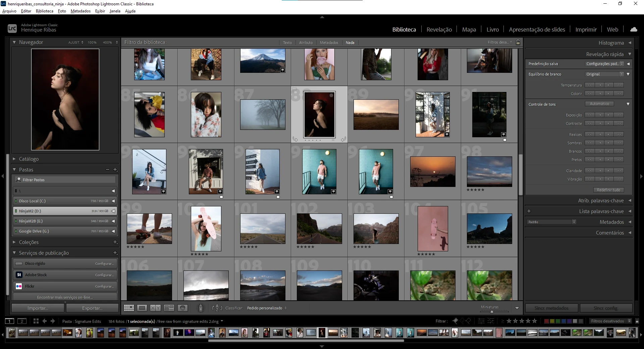The width and height of the screenshot is (644, 349).
Task: Expand the Histograma panel
Action: coord(630,43)
